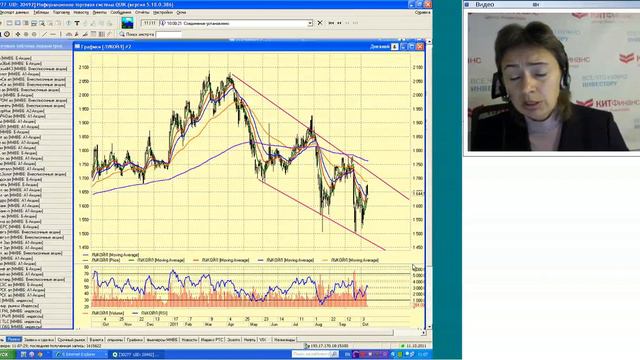This screenshot has width=640, height=360.
Task: Activate the QUIK taskbar button
Action: (137, 354)
